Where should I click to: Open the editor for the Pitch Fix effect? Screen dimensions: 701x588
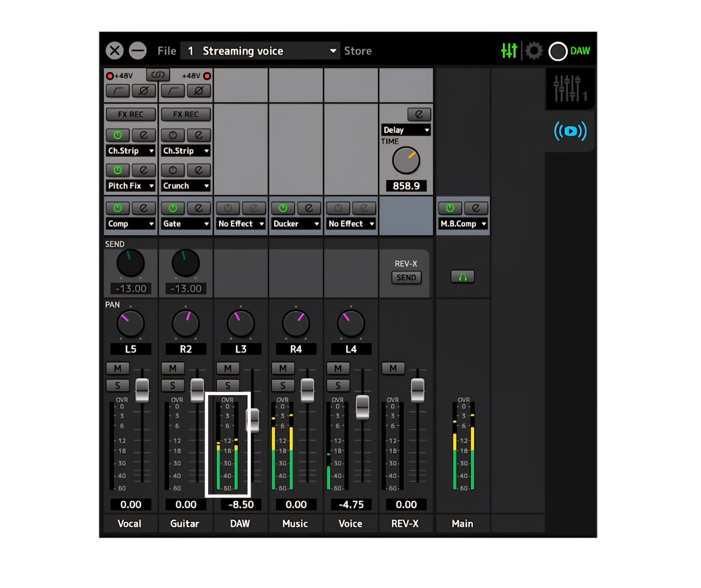coord(143,170)
